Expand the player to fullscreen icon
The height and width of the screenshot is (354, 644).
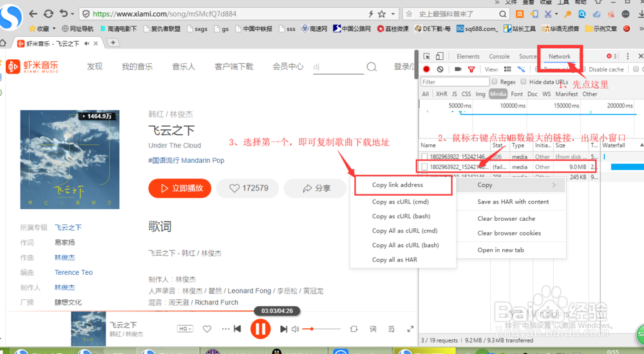[x=410, y=329]
